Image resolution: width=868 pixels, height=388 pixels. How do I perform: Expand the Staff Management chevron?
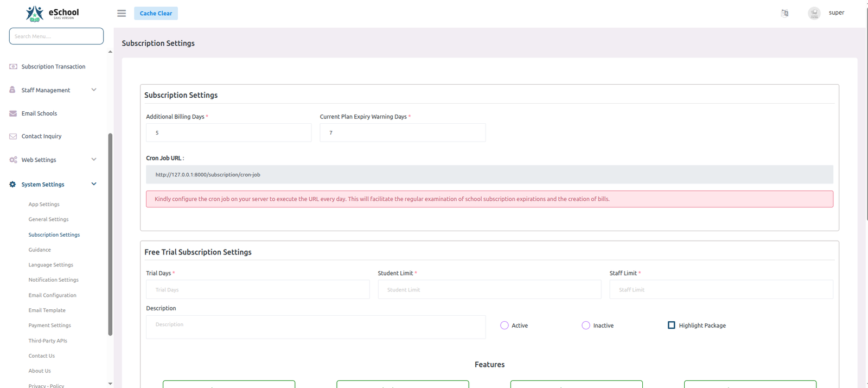coord(94,90)
